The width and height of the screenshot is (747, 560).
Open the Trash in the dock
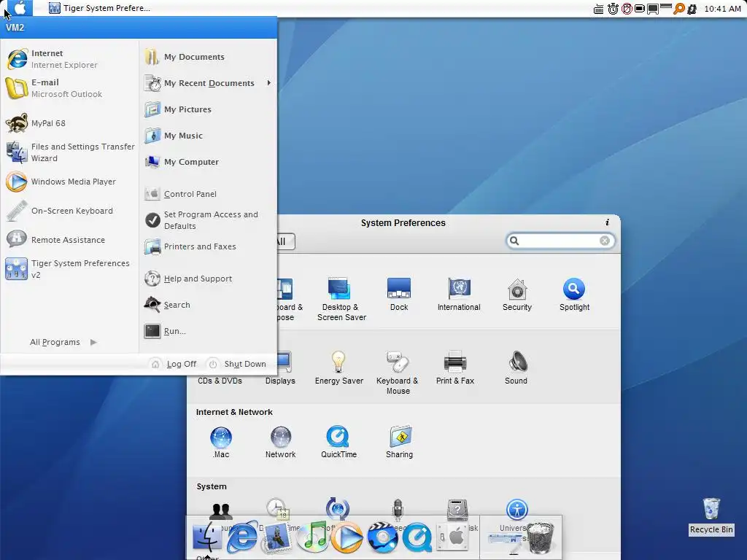coord(541,538)
